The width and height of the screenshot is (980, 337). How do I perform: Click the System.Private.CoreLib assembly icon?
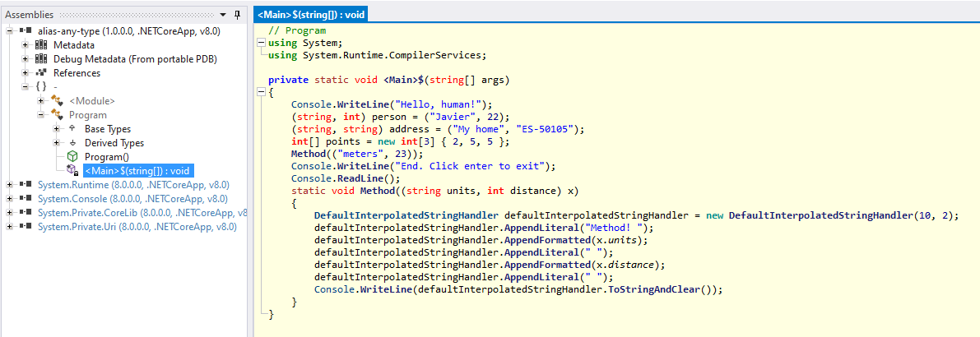click(x=26, y=213)
